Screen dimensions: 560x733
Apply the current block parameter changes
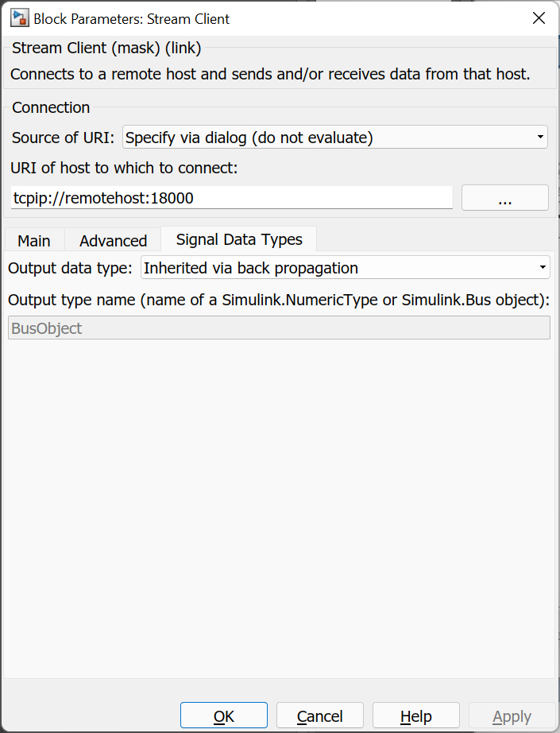512,716
